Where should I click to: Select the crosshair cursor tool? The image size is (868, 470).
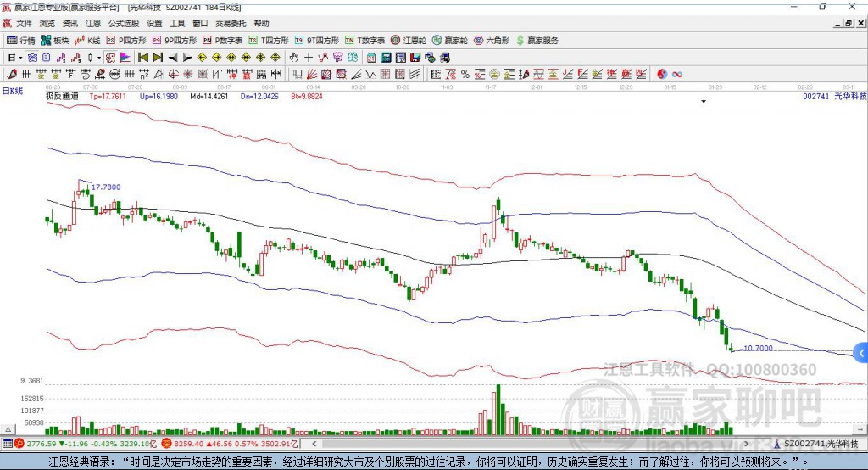309,58
